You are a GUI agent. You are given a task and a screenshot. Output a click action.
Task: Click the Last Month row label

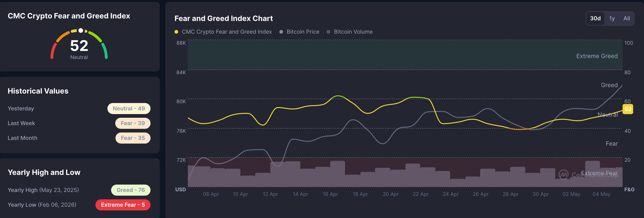click(22, 138)
